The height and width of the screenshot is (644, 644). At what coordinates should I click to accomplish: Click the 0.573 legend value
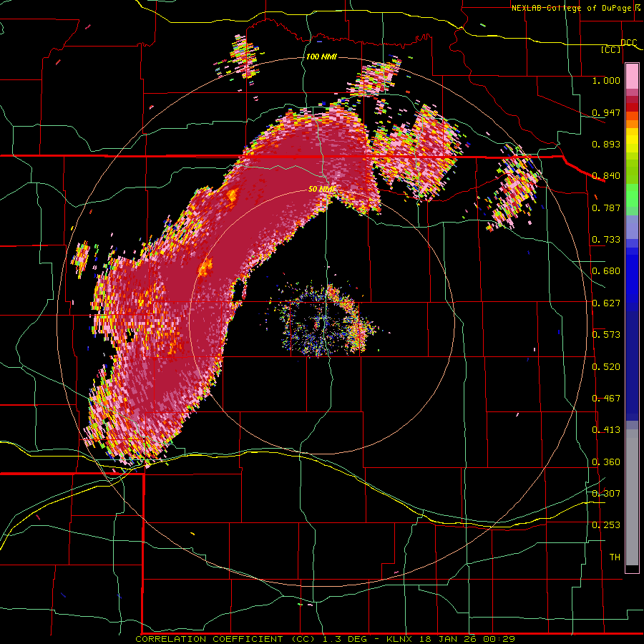coord(606,335)
